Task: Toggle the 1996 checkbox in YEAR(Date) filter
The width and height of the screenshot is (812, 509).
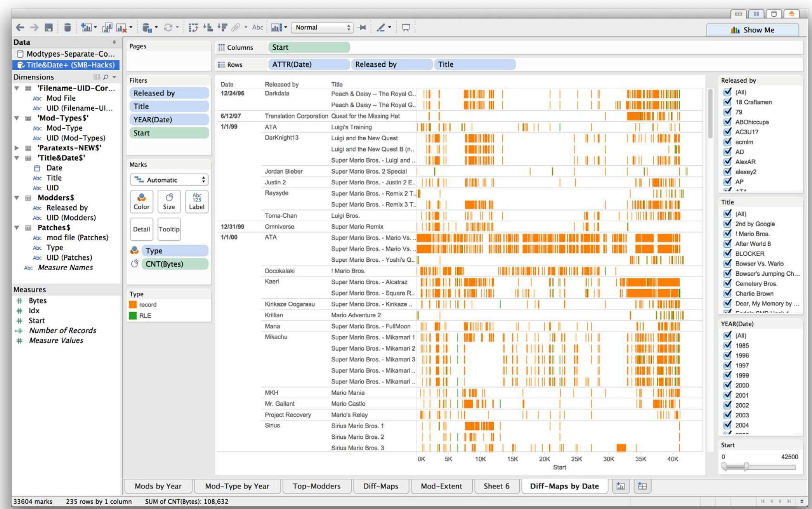Action: [727, 355]
